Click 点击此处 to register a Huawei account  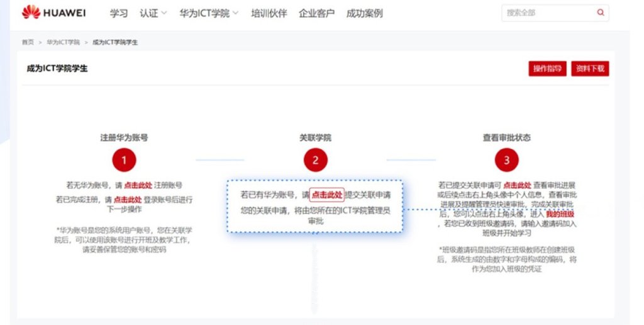coord(137,185)
